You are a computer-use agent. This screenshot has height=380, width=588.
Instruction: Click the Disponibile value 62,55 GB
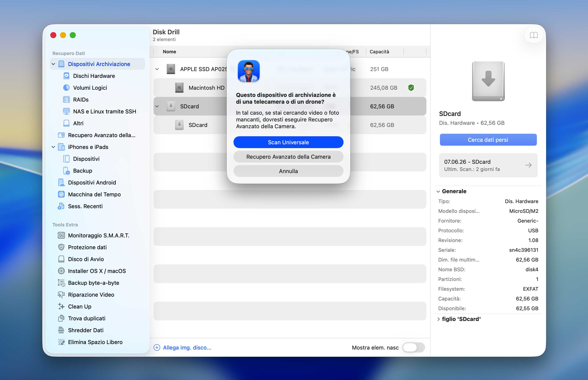[527, 308]
